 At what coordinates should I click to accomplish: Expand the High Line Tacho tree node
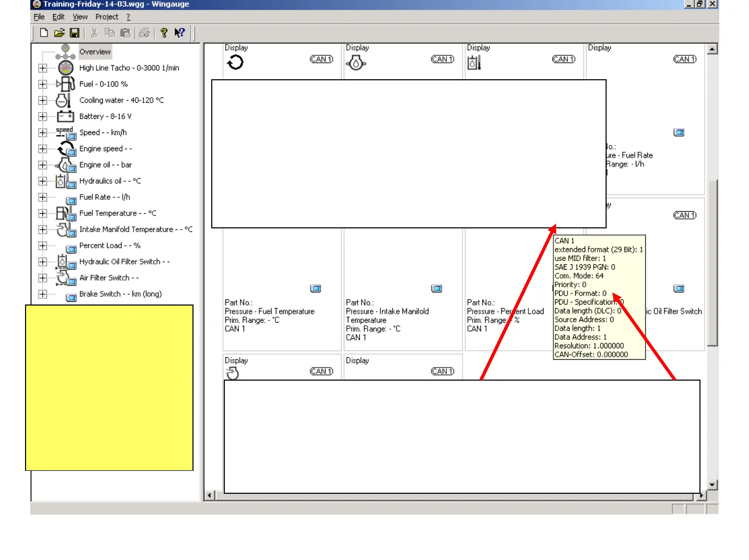click(x=43, y=68)
